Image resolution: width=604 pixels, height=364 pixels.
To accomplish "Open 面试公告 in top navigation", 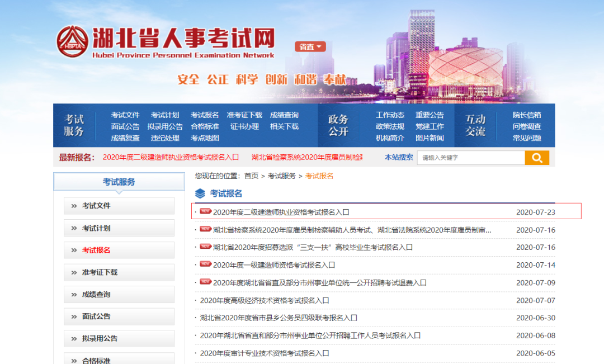I will click(x=125, y=126).
